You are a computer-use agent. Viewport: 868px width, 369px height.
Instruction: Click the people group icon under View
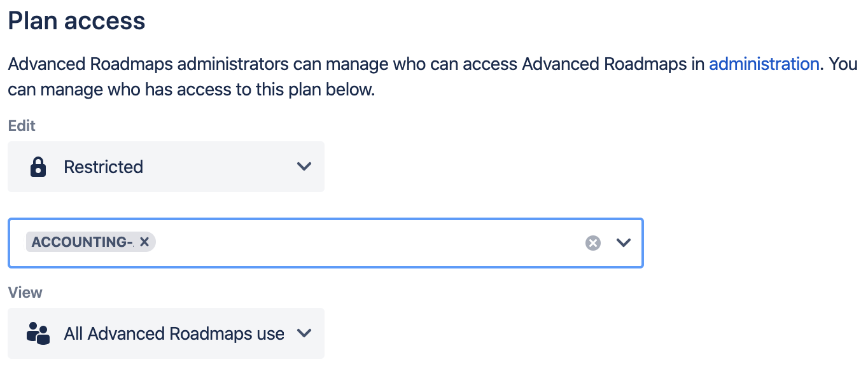click(38, 333)
